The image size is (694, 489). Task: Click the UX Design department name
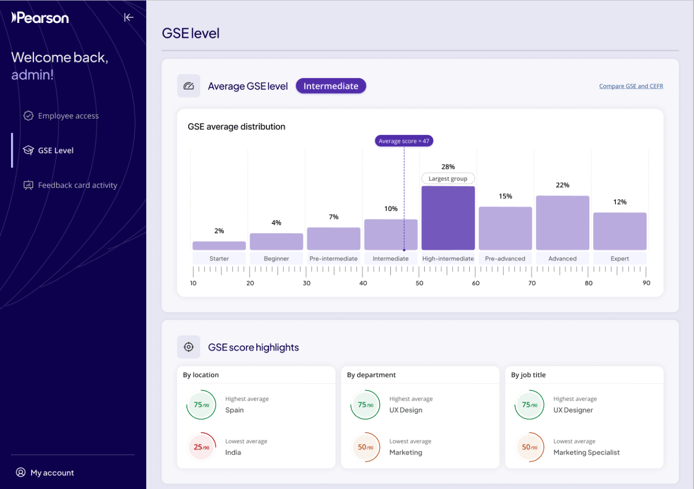click(406, 410)
